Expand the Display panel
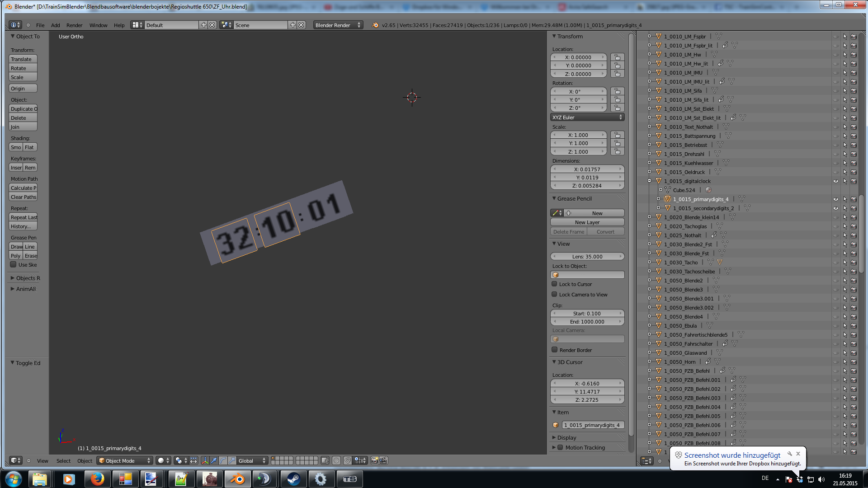Image resolution: width=868 pixels, height=488 pixels. (x=566, y=437)
